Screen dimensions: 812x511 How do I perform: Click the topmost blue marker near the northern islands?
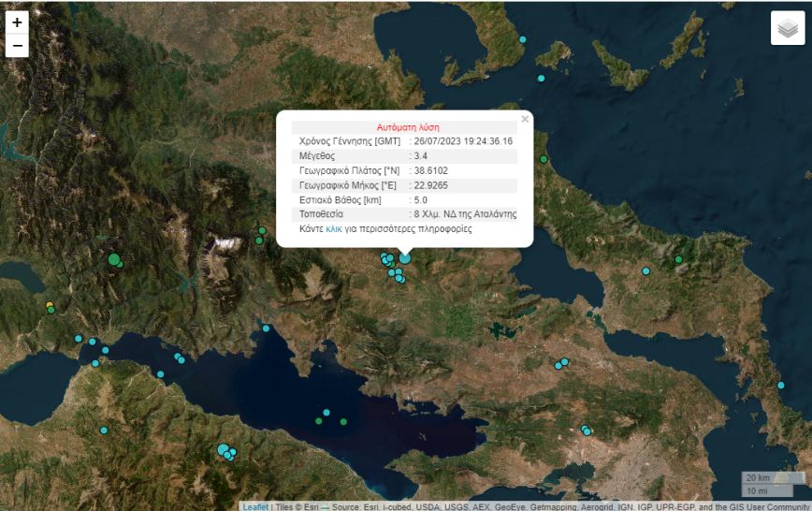[x=523, y=39]
